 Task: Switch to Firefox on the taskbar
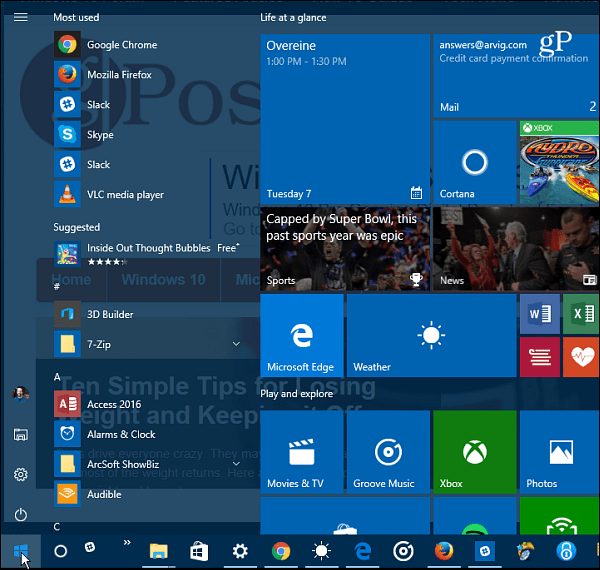click(444, 551)
